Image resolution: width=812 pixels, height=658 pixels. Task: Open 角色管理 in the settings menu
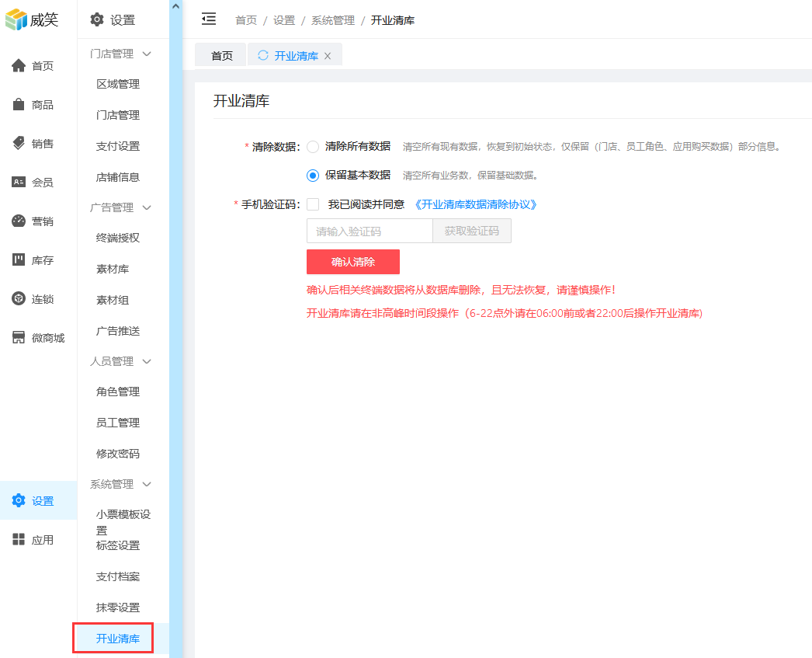tap(118, 392)
